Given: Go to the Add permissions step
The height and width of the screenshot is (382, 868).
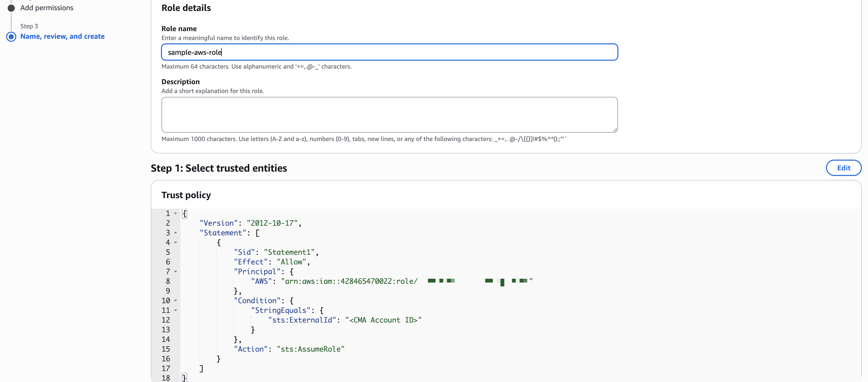Looking at the screenshot, I should pyautogui.click(x=47, y=8).
